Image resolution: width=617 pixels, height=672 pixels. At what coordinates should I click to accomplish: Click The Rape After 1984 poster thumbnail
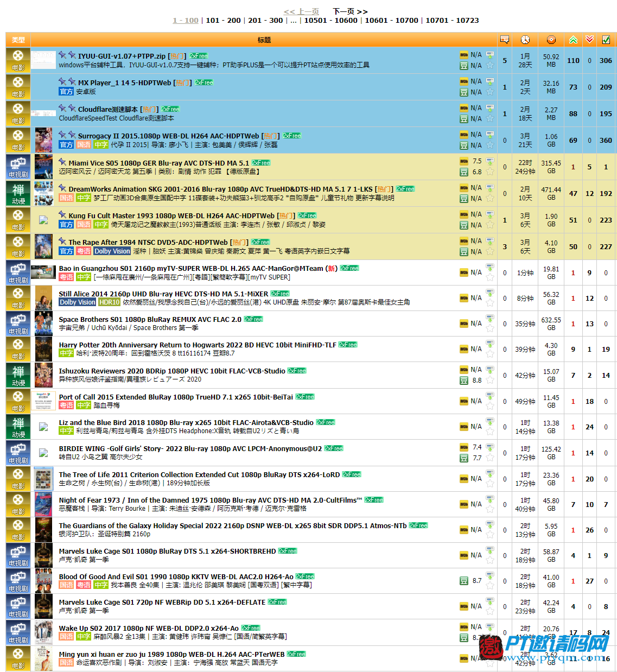pos(43,246)
